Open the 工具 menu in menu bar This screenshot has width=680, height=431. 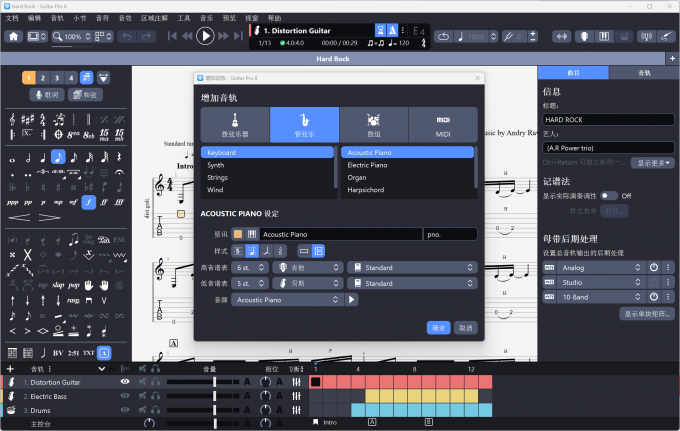pos(184,18)
